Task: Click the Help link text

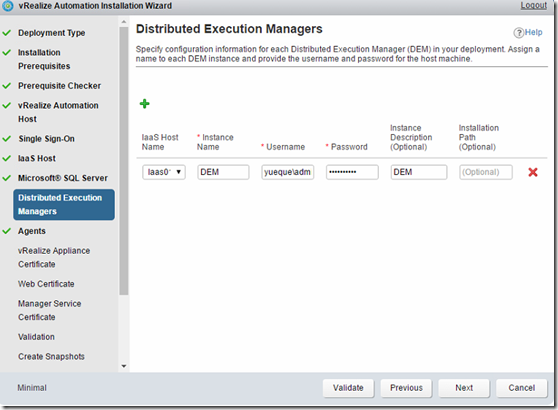Action: coord(533,32)
